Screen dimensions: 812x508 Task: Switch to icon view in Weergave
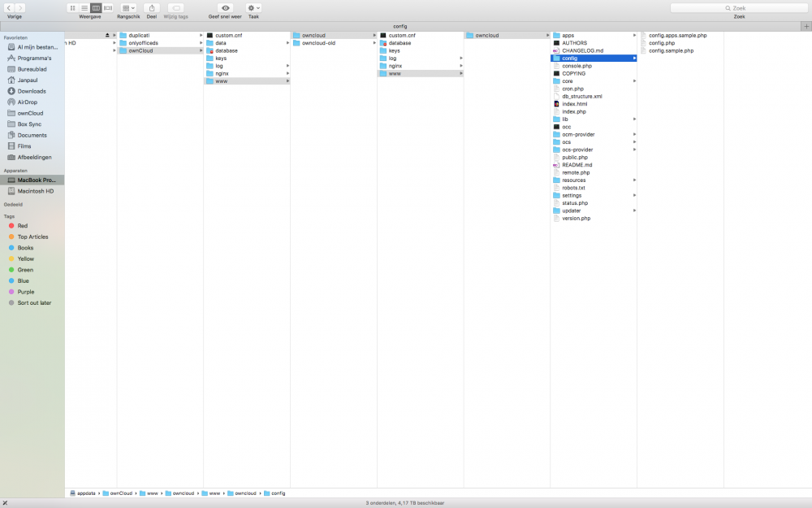pyautogui.click(x=72, y=8)
